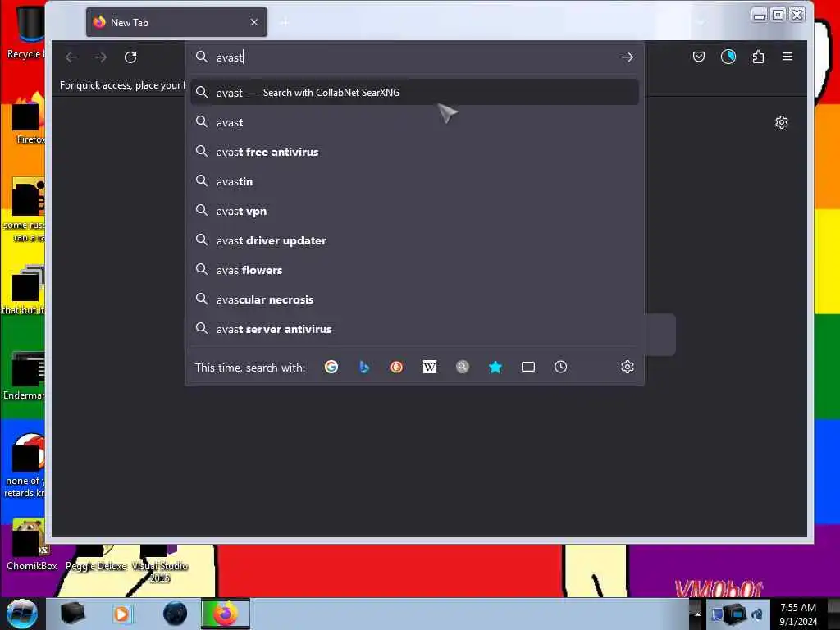
Task: Go back using the back arrow
Action: tap(71, 57)
